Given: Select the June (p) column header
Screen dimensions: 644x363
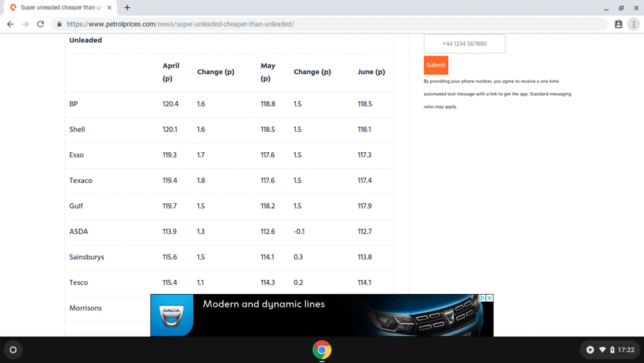Looking at the screenshot, I should [372, 72].
